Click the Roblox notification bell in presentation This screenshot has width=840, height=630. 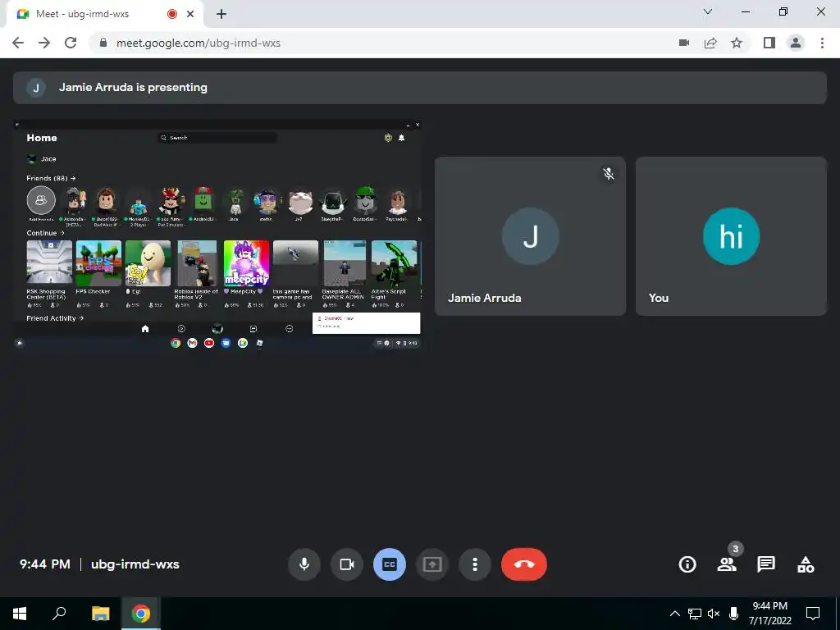(x=401, y=138)
